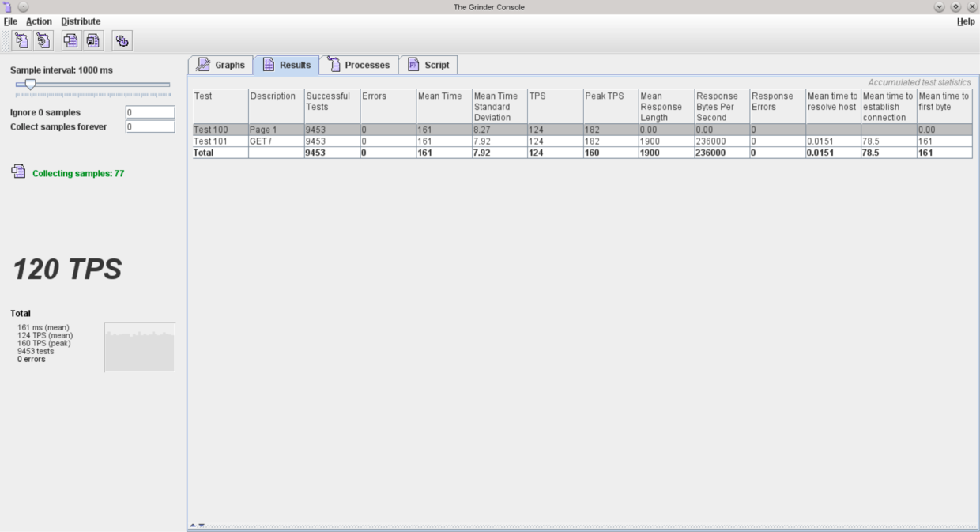980x532 pixels.
Task: Click the Errors column header
Action: point(388,107)
